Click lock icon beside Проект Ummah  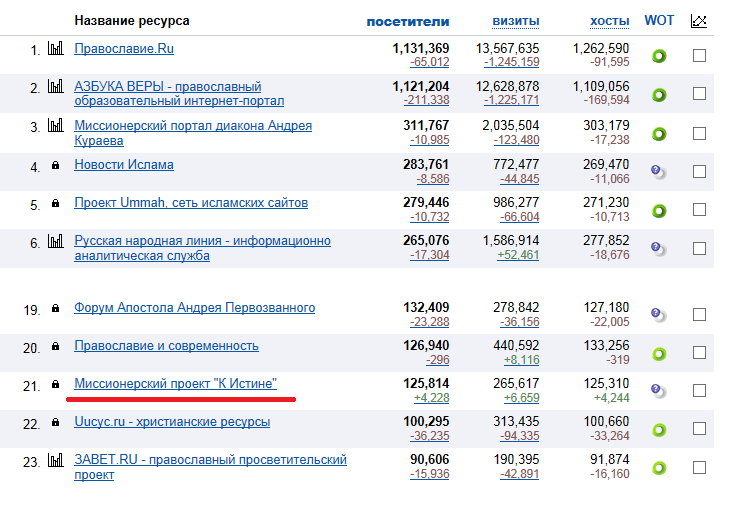(55, 203)
